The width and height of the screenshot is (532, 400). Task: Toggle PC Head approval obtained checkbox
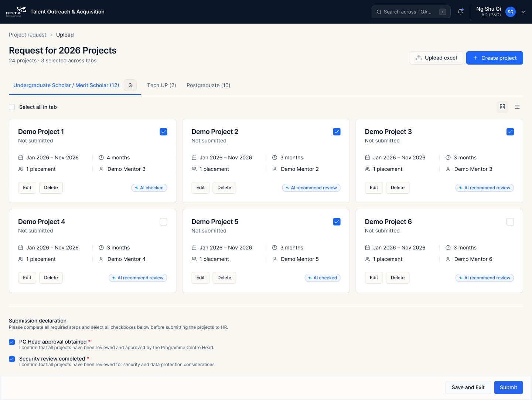click(x=12, y=342)
